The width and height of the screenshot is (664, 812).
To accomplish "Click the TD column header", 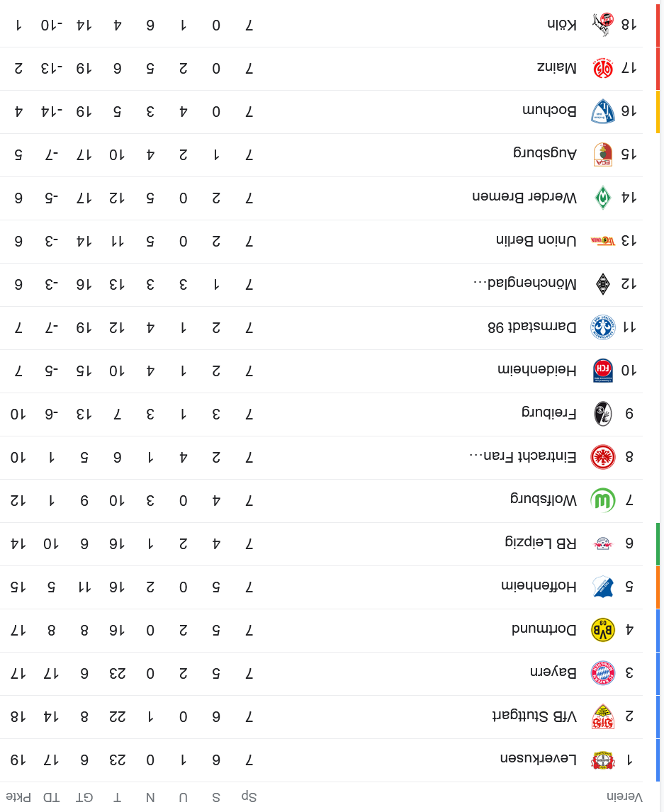I will tap(51, 797).
